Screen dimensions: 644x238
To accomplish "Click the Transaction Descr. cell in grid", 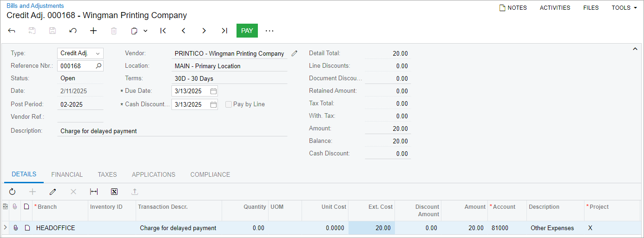I will tap(179, 228).
